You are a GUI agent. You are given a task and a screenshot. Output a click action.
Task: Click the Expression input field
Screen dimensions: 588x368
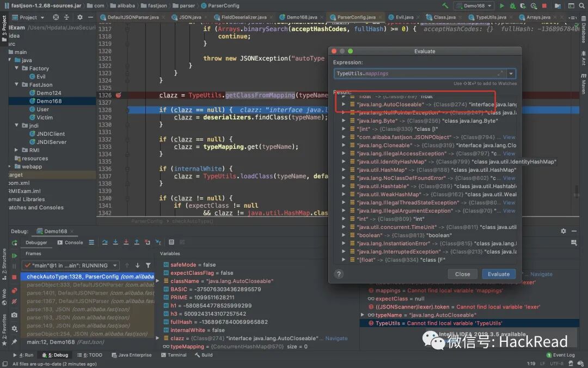[420, 74]
